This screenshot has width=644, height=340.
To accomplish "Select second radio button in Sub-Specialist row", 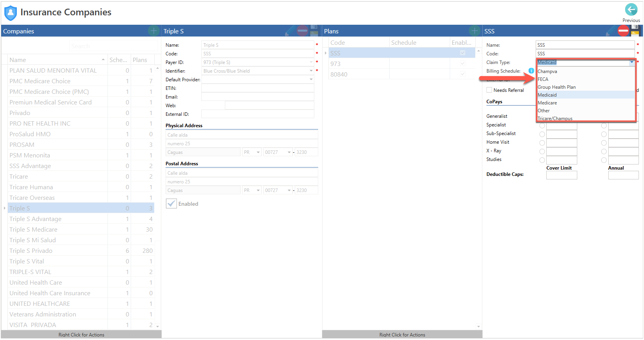I will point(604,134).
